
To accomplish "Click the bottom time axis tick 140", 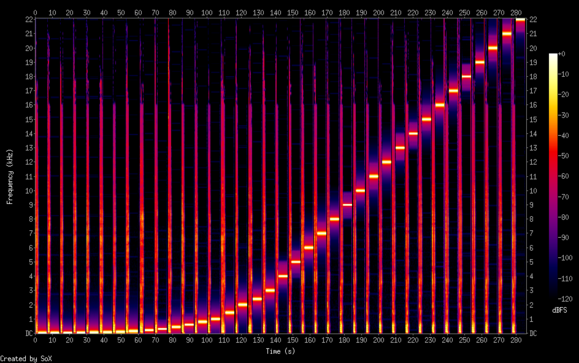I will (x=275, y=340).
